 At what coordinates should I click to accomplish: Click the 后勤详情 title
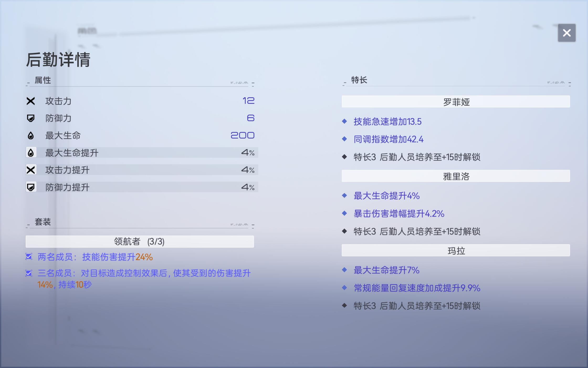point(58,59)
